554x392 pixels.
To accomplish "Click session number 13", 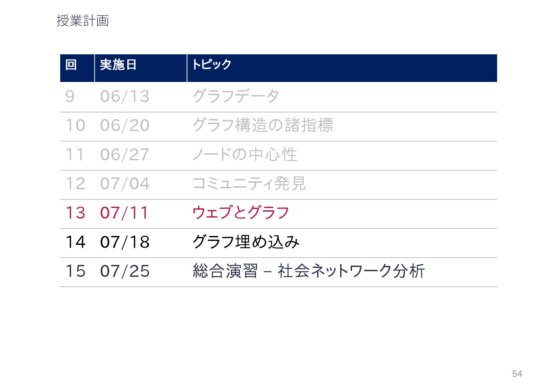I will coord(75,213).
